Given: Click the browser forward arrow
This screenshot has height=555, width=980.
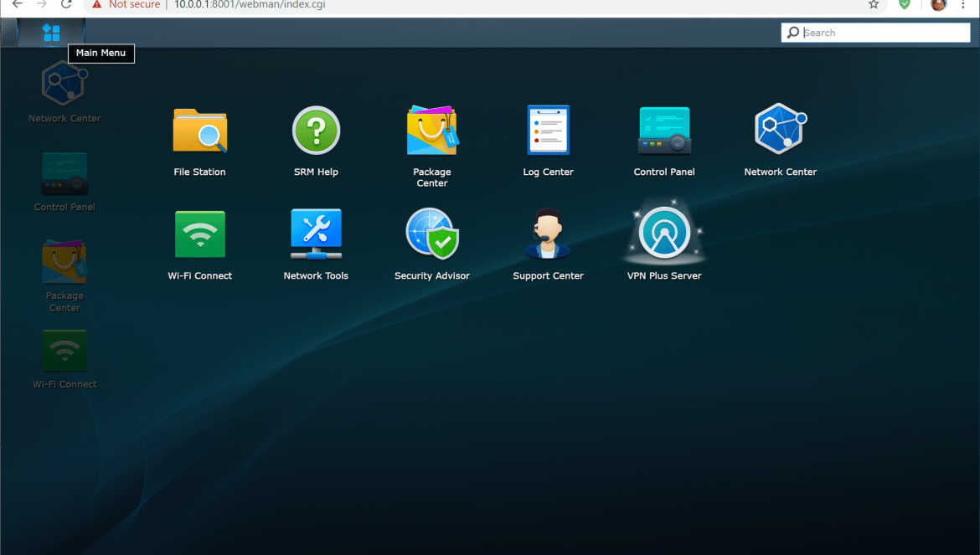Looking at the screenshot, I should (x=41, y=5).
